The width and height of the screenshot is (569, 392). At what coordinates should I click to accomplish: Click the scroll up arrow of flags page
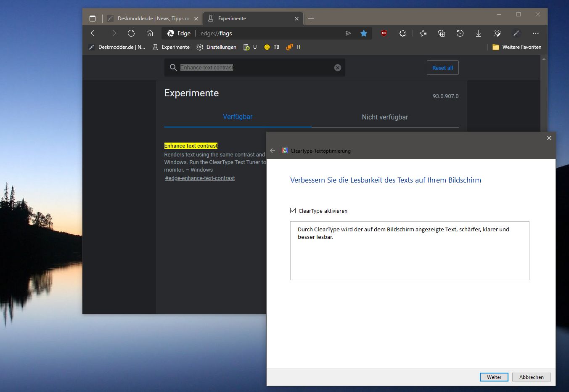[544, 59]
